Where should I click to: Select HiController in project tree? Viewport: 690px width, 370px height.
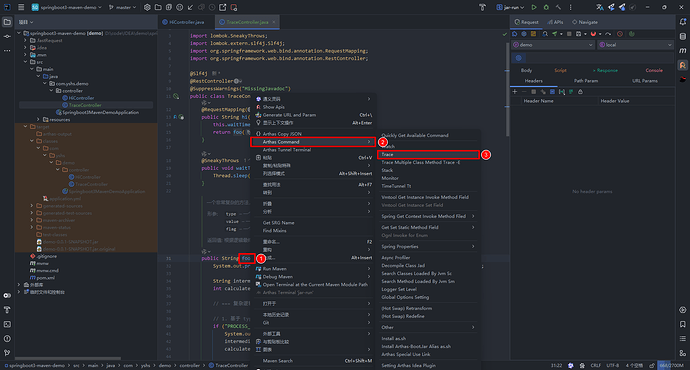(81, 98)
